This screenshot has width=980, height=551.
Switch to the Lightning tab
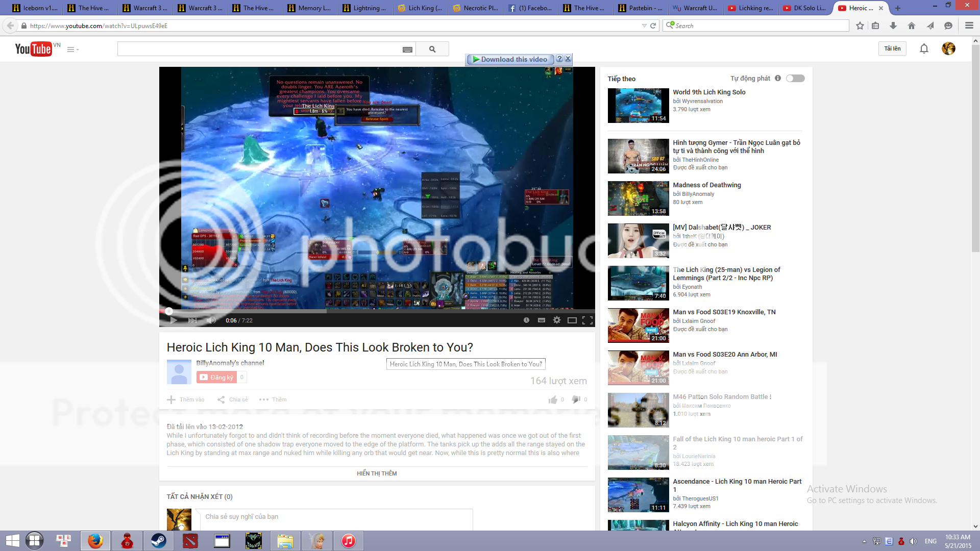point(365,8)
